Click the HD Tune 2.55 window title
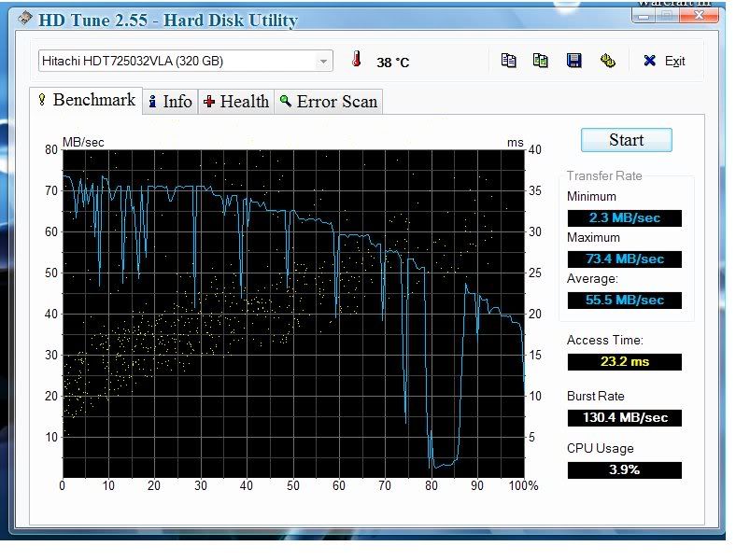This screenshot has height=560, width=750. pos(168,21)
